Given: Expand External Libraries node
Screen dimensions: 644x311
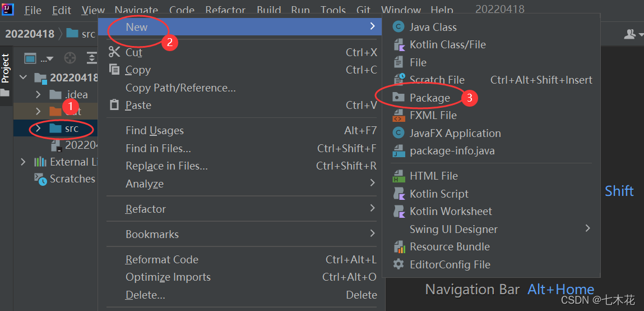Looking at the screenshot, I should point(23,162).
